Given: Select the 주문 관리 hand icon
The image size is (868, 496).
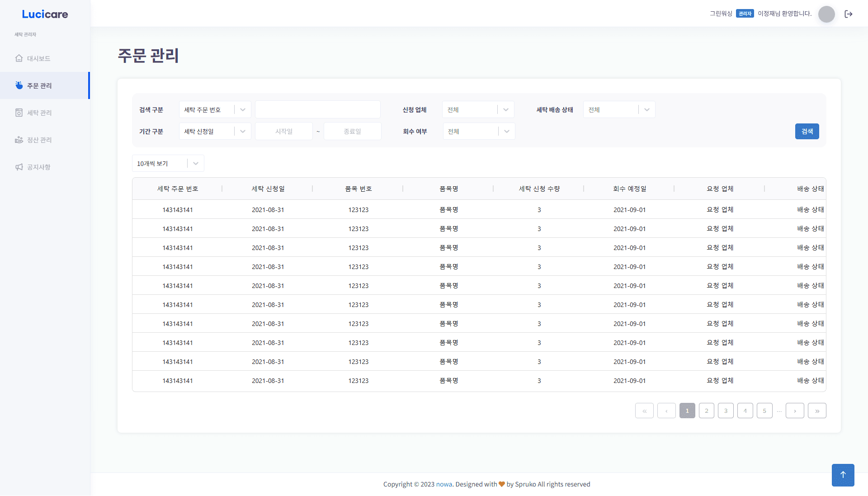Looking at the screenshot, I should point(19,85).
